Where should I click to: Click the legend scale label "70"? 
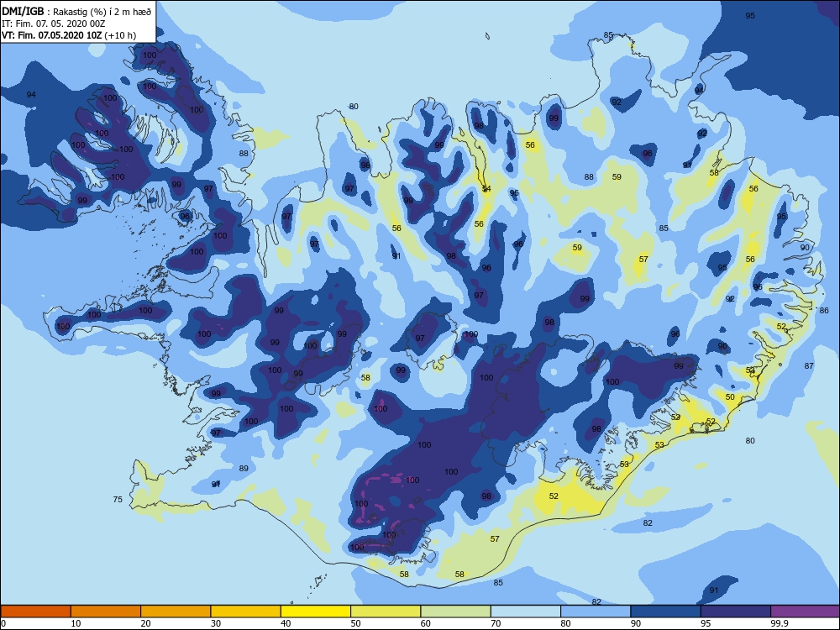496,623
